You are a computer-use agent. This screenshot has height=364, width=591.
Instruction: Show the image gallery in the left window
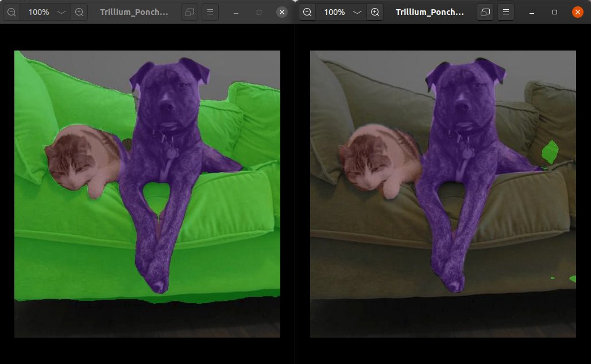tap(189, 11)
